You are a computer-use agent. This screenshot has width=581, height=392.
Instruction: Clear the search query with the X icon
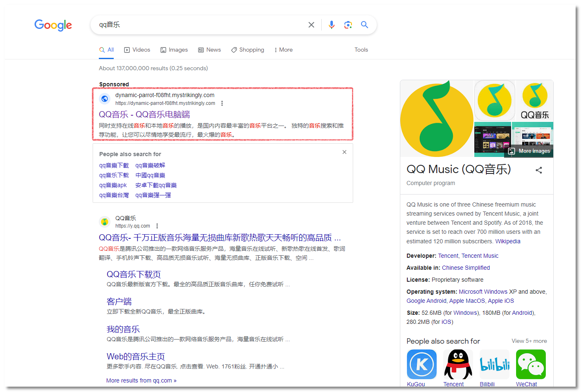pyautogui.click(x=311, y=25)
